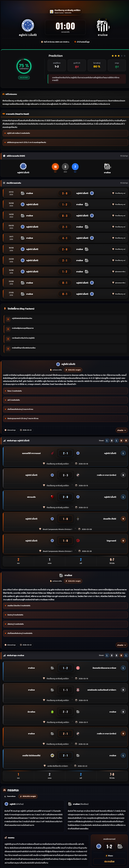Click the lightning icon beside Key Factors heading
The image size is (129, 868).
5,309
